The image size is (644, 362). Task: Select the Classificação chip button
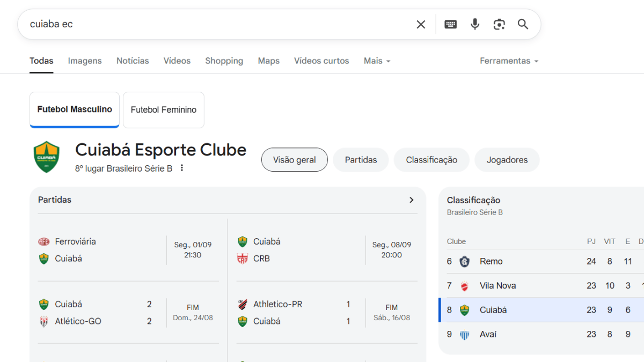(x=431, y=160)
